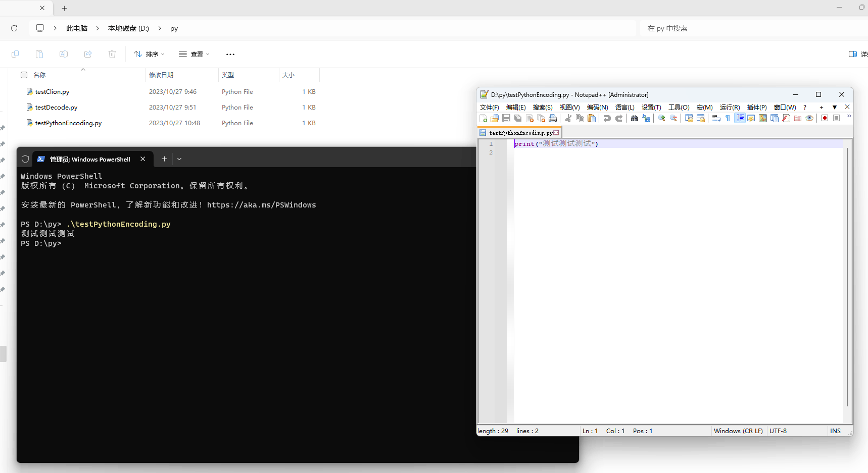Click the PowerShell new tab plus button
Viewport: 868px width, 473px height.
pos(164,159)
